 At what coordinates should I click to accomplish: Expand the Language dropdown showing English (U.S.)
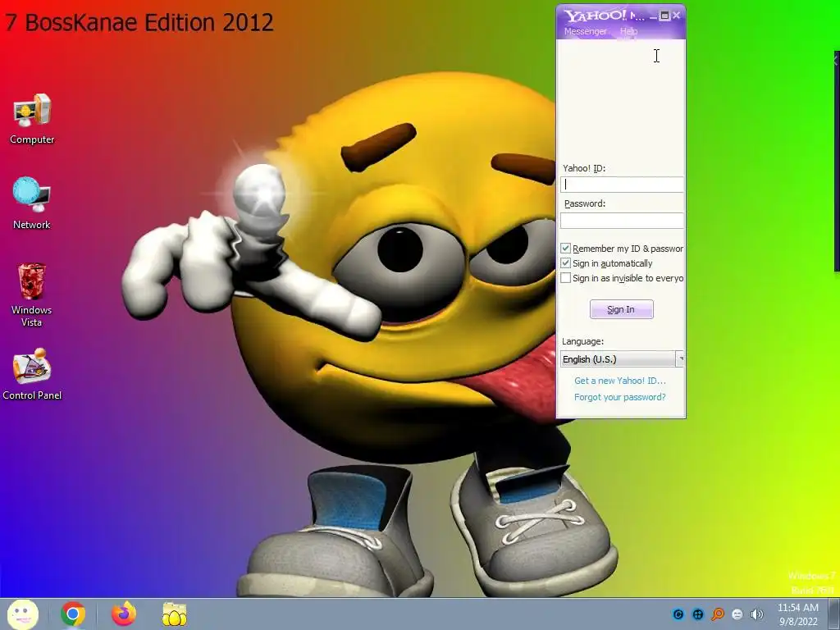(622, 359)
